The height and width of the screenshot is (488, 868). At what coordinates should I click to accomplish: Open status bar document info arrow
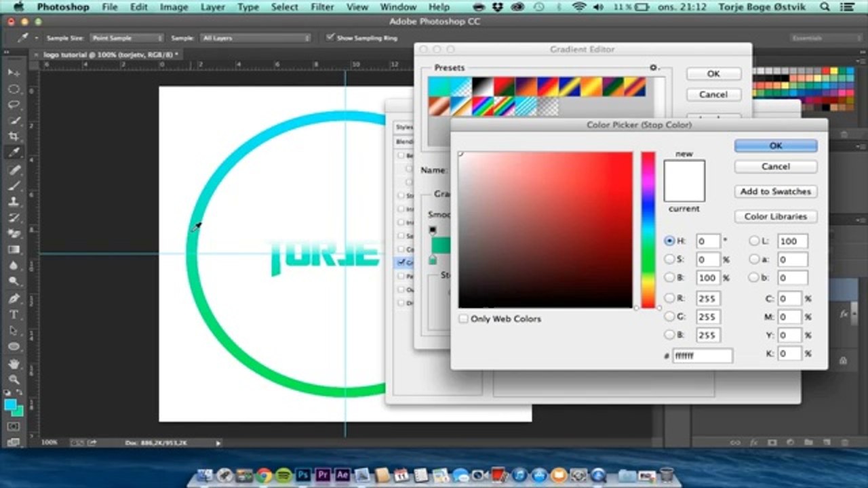point(218,443)
